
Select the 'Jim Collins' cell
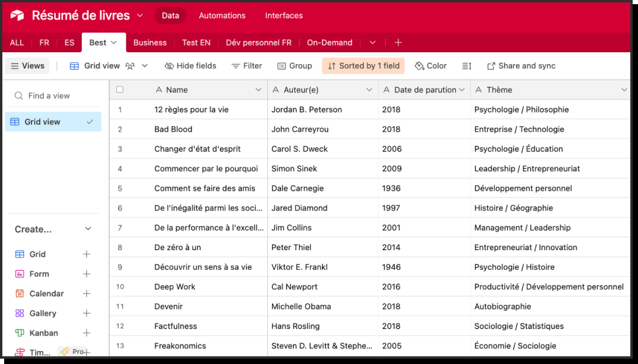[323, 228]
